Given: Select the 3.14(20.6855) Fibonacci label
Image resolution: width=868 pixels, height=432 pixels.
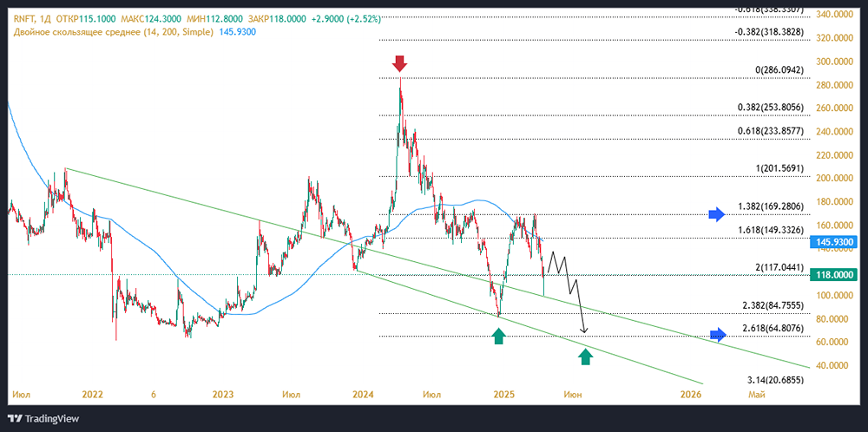Looking at the screenshot, I should 775,381.
